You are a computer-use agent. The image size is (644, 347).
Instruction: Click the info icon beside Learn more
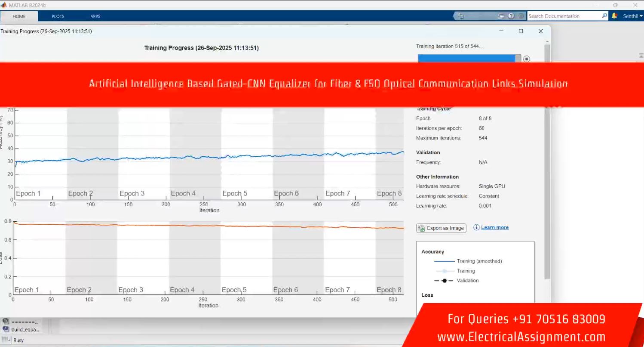[x=476, y=227]
